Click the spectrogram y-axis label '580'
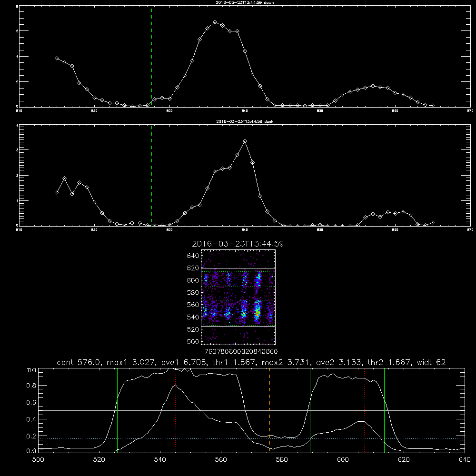 tap(193, 293)
